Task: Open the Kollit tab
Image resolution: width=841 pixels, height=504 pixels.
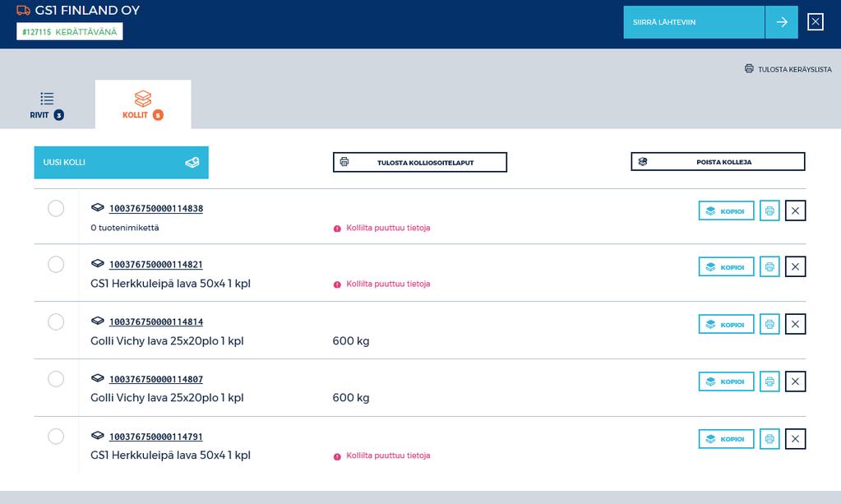Action: tap(143, 104)
